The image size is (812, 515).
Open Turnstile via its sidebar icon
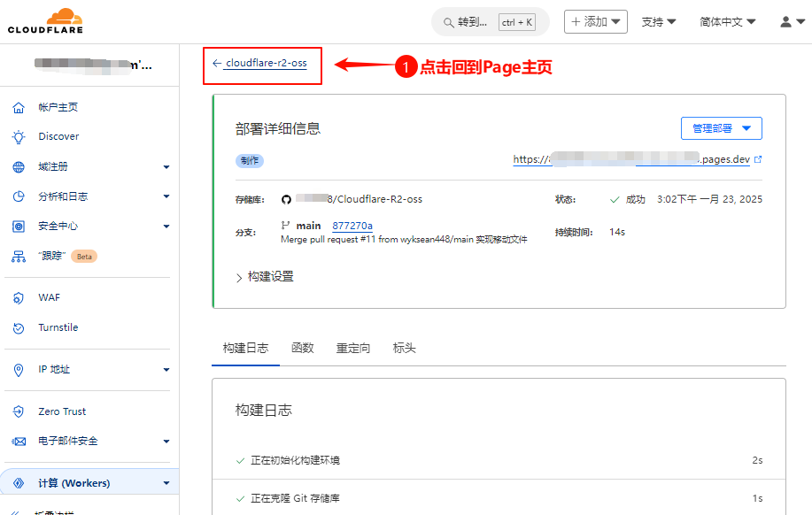coord(19,328)
